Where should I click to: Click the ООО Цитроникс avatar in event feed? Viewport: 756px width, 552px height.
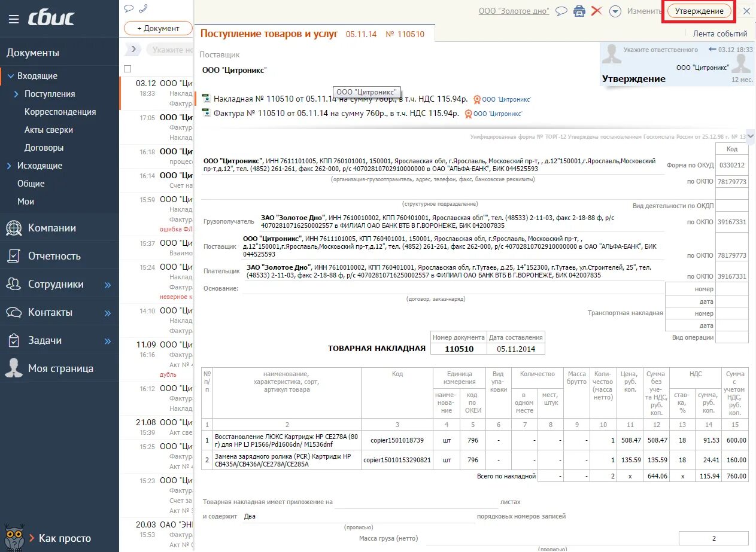pyautogui.click(x=741, y=64)
